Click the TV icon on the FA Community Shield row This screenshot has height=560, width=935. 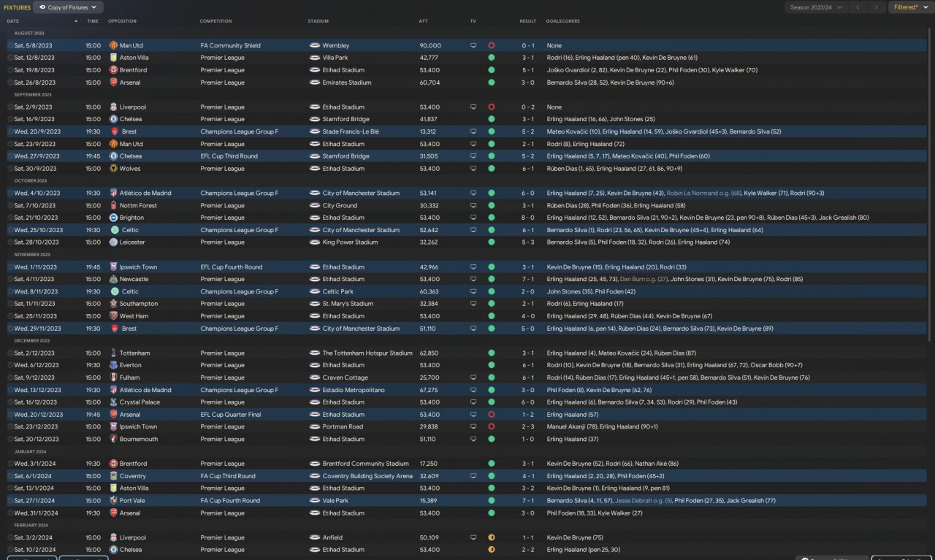pyautogui.click(x=473, y=45)
